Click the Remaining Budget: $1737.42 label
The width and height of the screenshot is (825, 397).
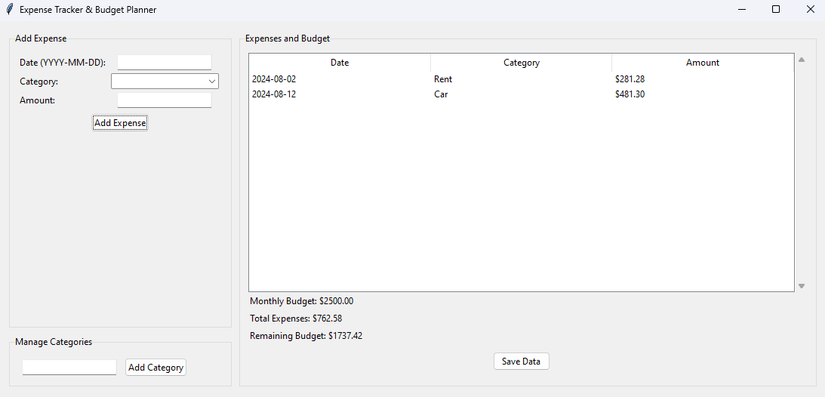click(306, 336)
